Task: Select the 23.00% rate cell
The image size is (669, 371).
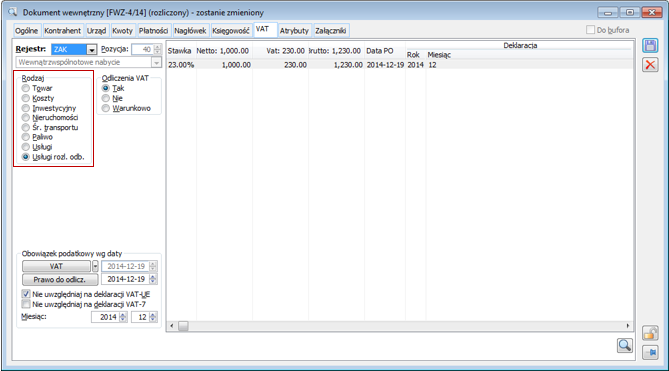Action: coord(181,65)
